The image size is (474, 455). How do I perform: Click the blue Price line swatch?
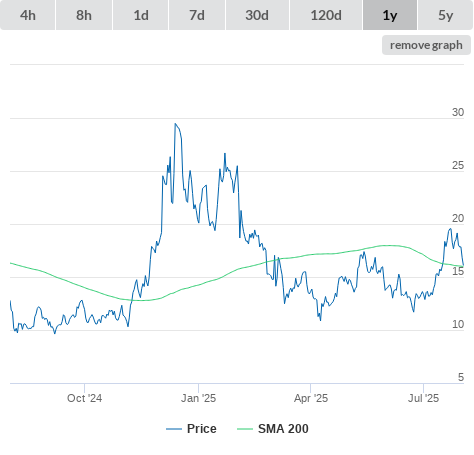(x=174, y=429)
